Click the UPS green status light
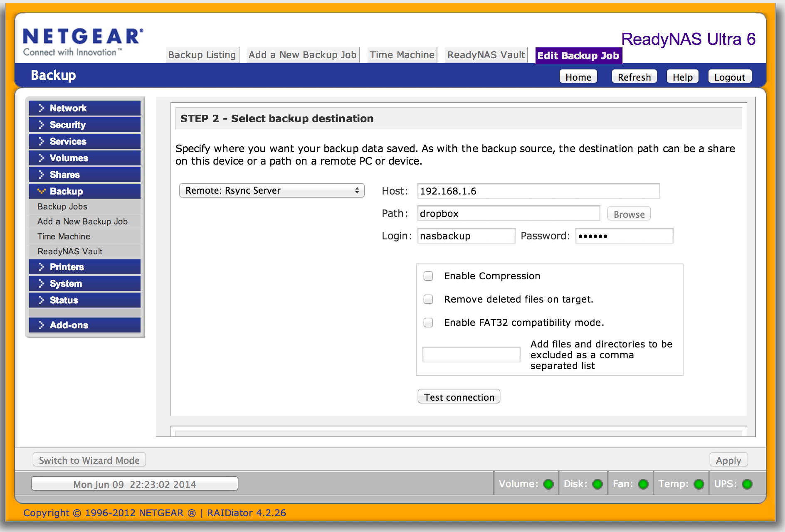785x532 pixels. (x=747, y=484)
